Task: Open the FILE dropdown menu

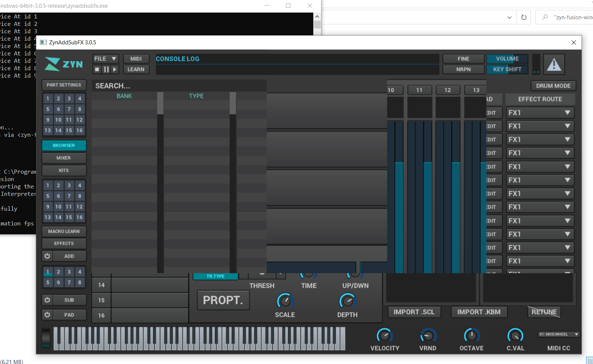Action: coord(106,58)
